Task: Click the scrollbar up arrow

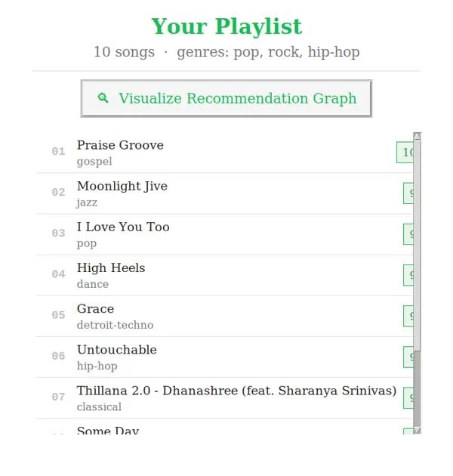Action: [x=417, y=136]
